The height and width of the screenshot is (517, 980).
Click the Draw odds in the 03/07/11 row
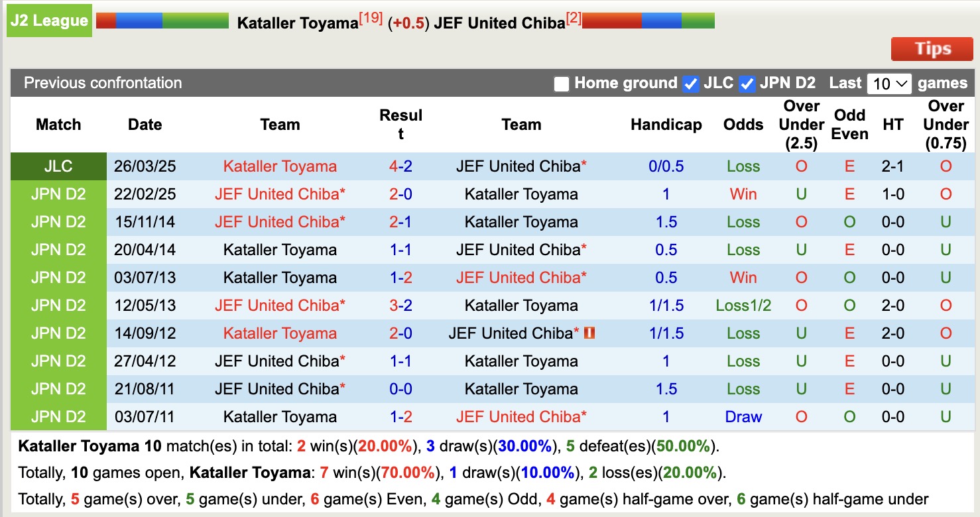(743, 416)
